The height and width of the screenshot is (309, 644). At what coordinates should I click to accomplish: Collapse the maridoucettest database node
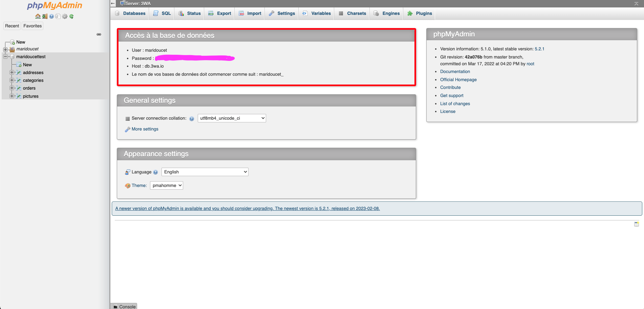coord(5,56)
